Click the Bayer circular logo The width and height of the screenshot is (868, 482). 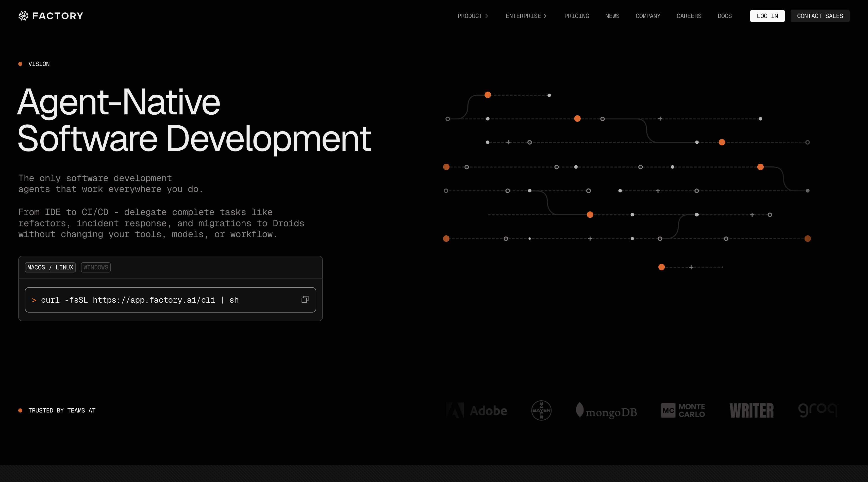(541, 410)
